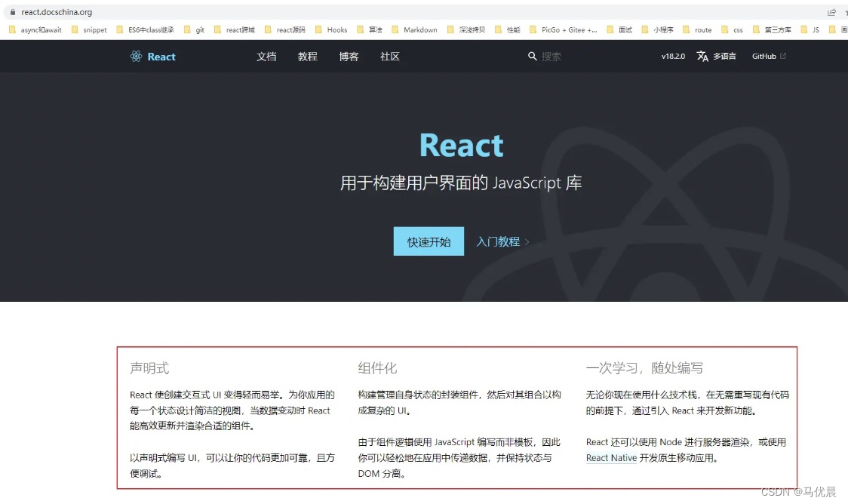
Task: Click the React text in site header
Action: 161,57
